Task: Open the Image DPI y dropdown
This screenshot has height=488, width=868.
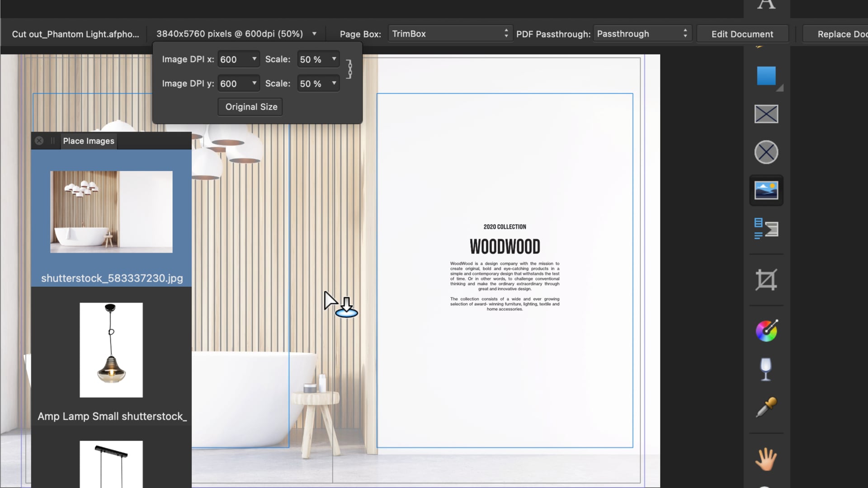Action: click(x=239, y=84)
